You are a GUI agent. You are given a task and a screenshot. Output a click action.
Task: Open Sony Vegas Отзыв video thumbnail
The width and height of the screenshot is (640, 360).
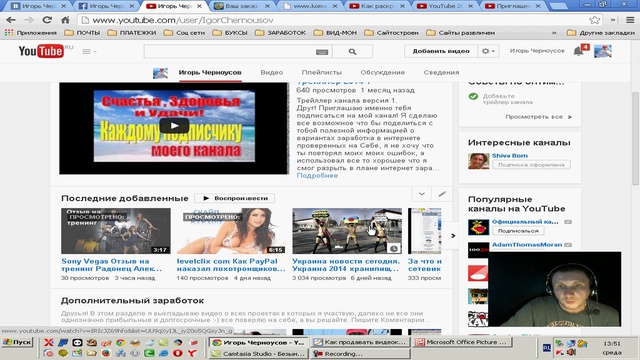click(116, 231)
